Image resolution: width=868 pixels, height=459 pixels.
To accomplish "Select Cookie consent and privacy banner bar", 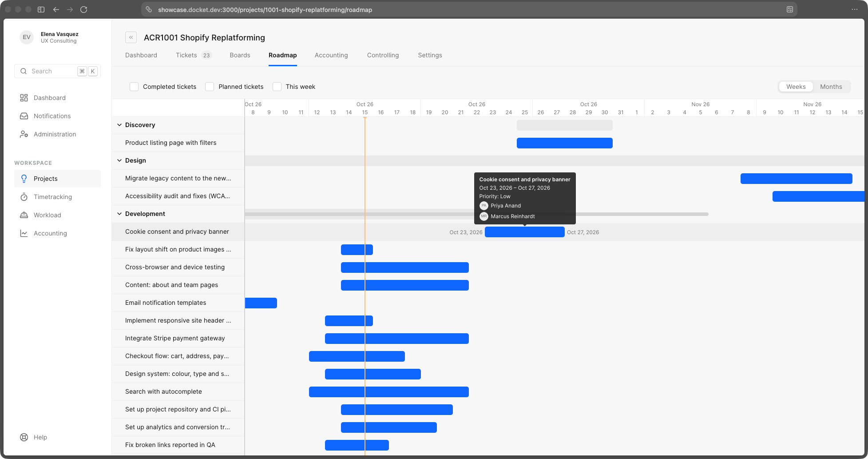I will coord(525,232).
